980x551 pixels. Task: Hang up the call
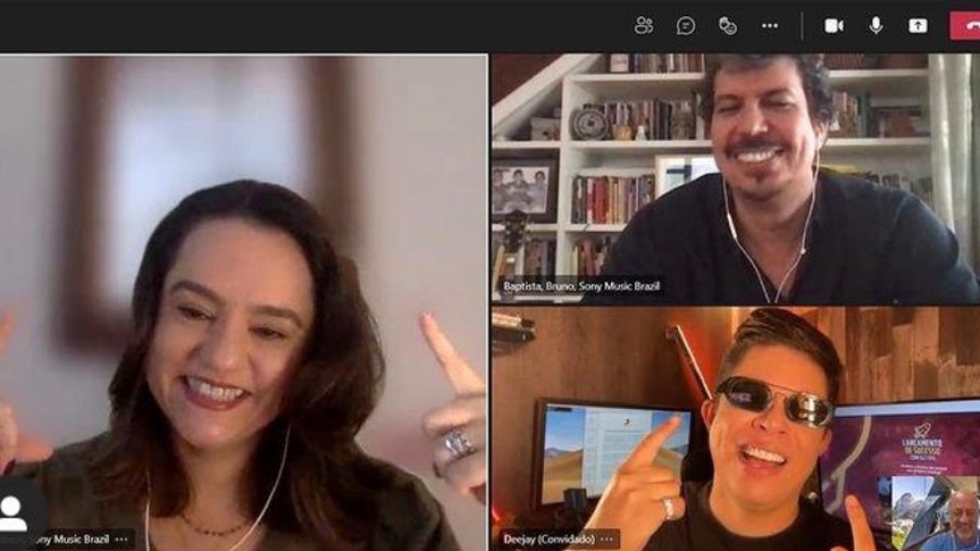click(966, 26)
